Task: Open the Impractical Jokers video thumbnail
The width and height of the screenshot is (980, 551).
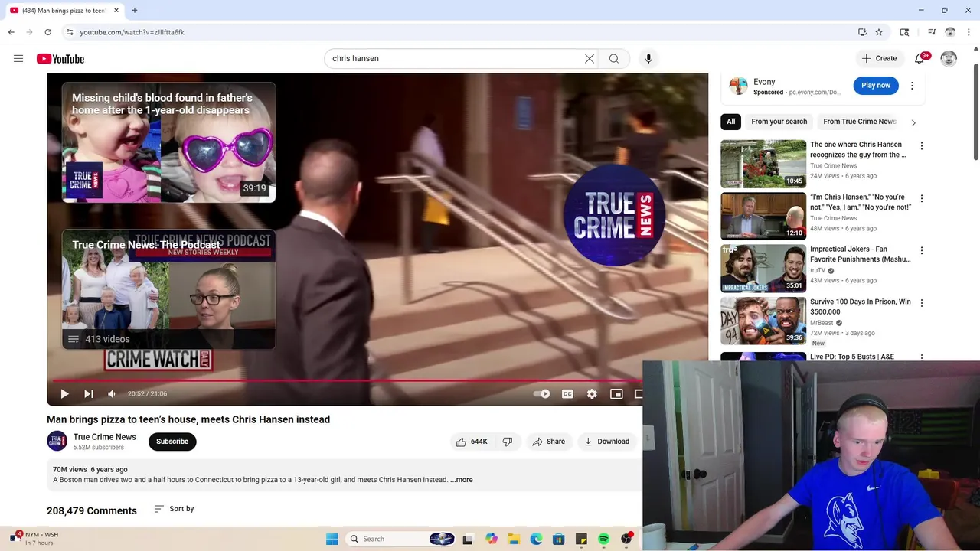Action: [x=763, y=269]
